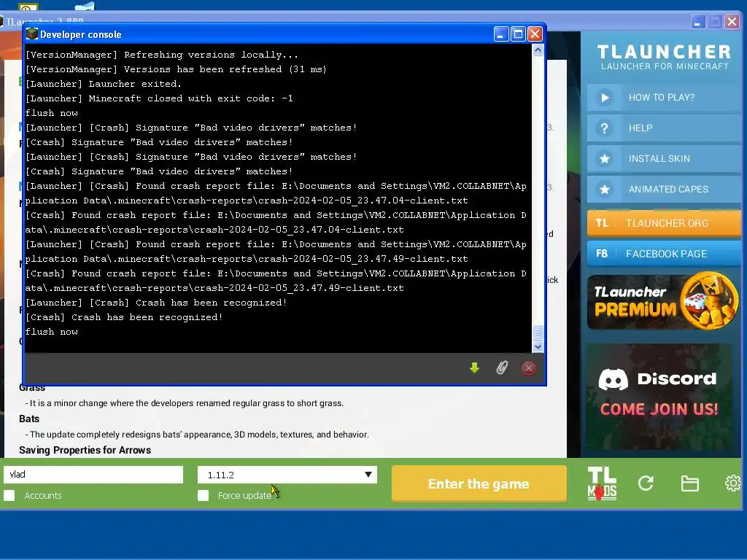Open HOW TO PLAY? menu entry
The height and width of the screenshot is (560, 747).
tap(664, 98)
